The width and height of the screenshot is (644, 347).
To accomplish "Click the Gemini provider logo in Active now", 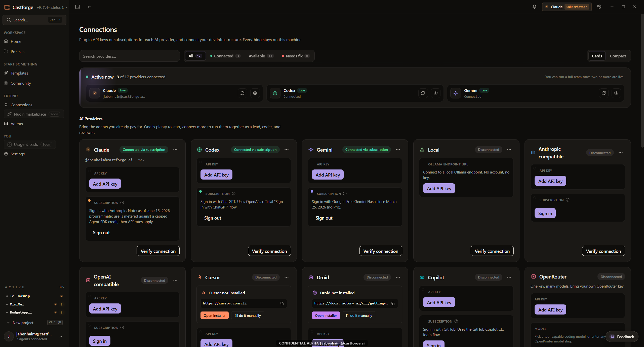I will tap(456, 93).
